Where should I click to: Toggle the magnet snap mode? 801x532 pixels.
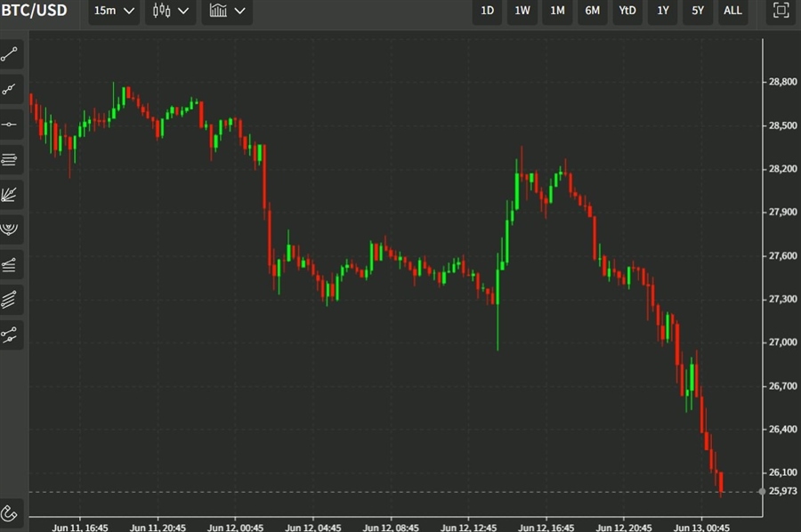11,512
